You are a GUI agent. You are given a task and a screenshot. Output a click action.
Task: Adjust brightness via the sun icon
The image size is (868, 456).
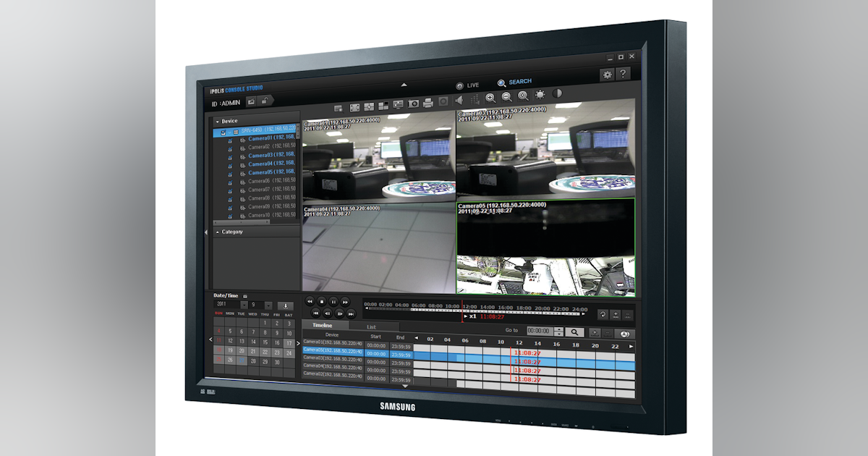541,96
